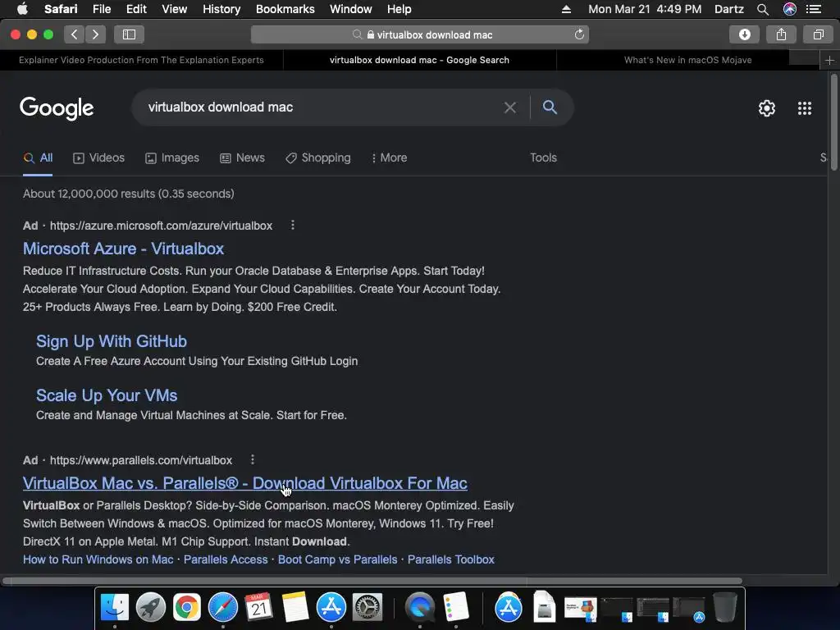Select the Videos search filter
The width and height of the screenshot is (840, 630).
[x=98, y=158]
